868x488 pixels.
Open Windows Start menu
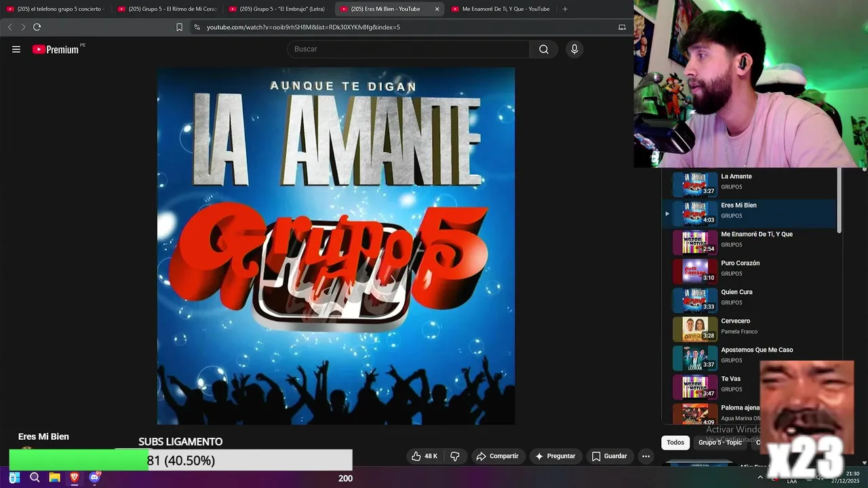14,478
